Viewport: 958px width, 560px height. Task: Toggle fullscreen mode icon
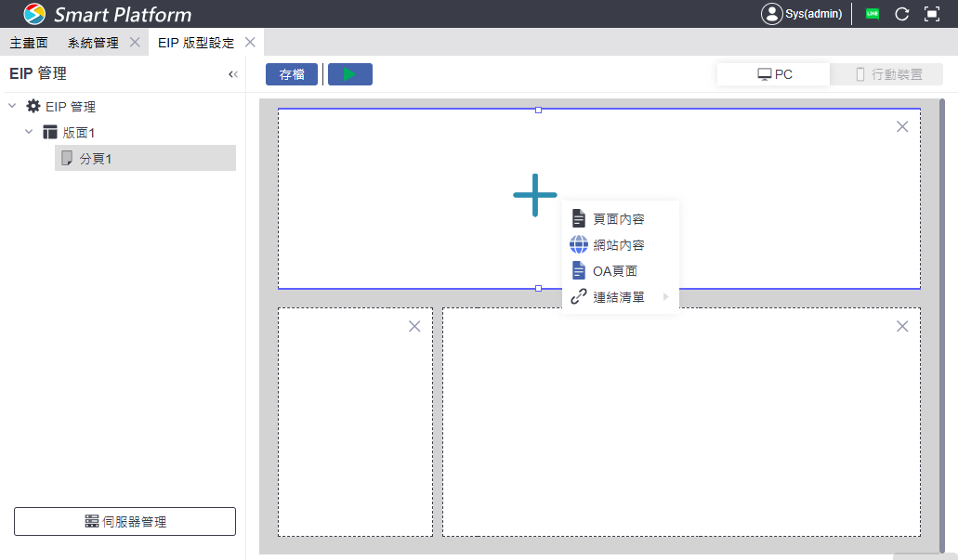point(932,14)
